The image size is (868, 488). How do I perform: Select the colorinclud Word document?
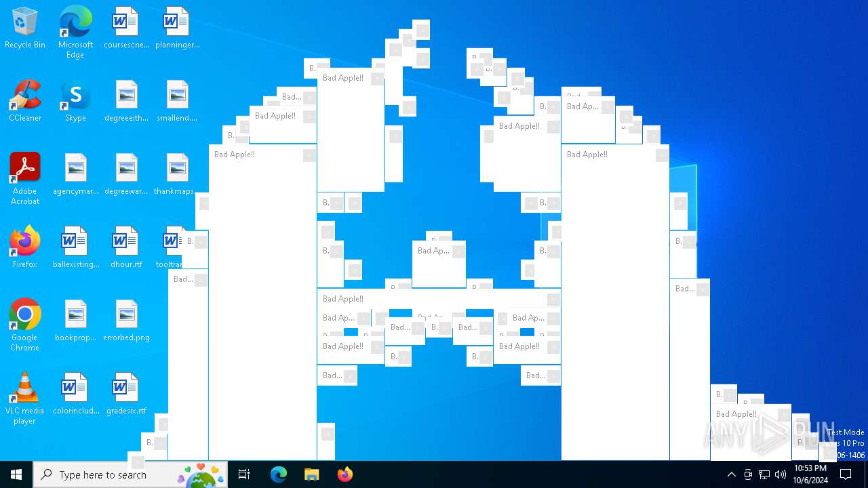pyautogui.click(x=75, y=394)
